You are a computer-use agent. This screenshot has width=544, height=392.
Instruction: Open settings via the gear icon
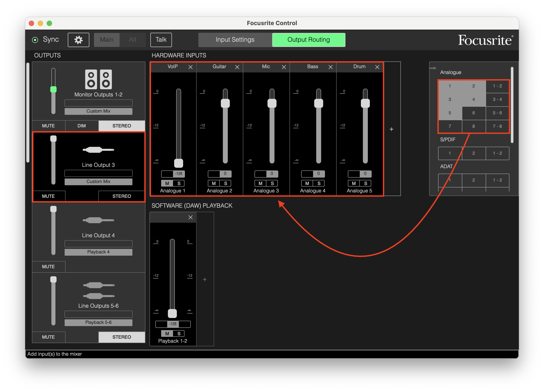pyautogui.click(x=78, y=40)
